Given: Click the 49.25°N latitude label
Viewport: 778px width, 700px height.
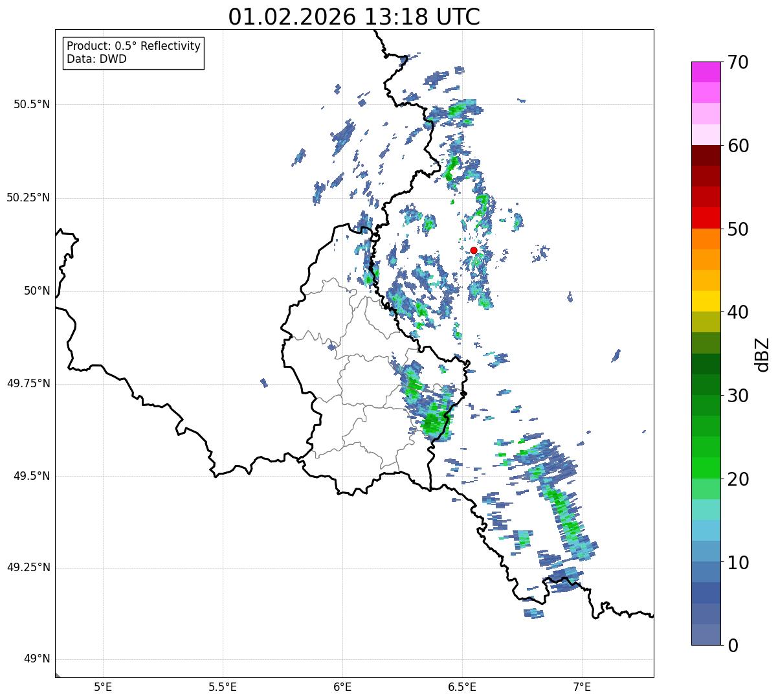Looking at the screenshot, I should [x=28, y=567].
